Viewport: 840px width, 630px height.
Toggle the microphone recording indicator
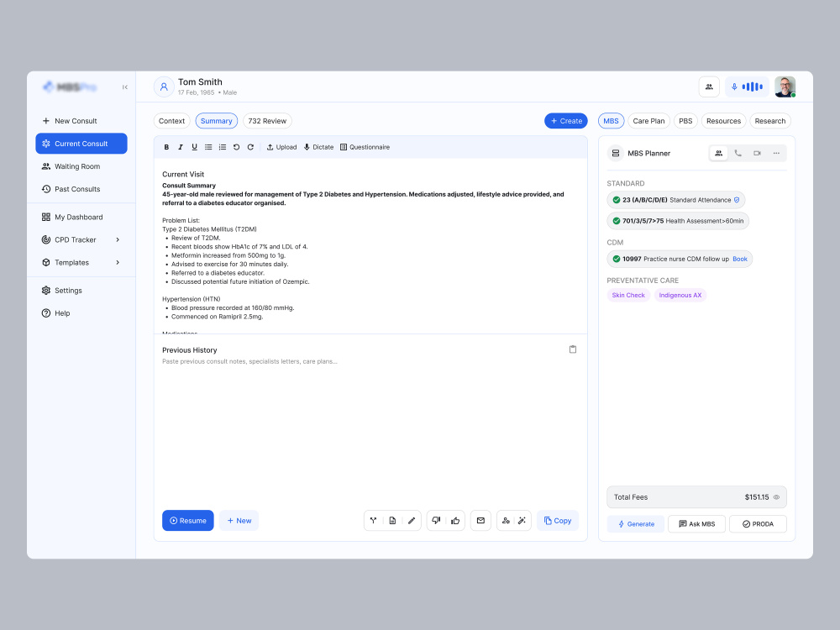pos(748,87)
